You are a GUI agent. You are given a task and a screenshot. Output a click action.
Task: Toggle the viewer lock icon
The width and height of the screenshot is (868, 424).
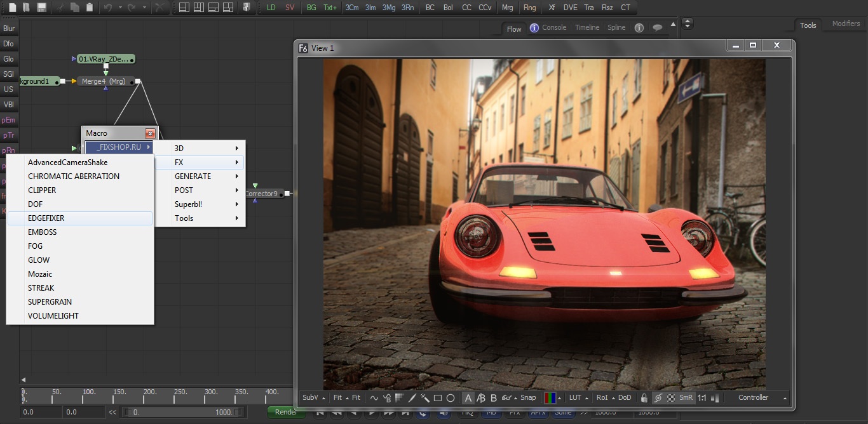point(644,398)
